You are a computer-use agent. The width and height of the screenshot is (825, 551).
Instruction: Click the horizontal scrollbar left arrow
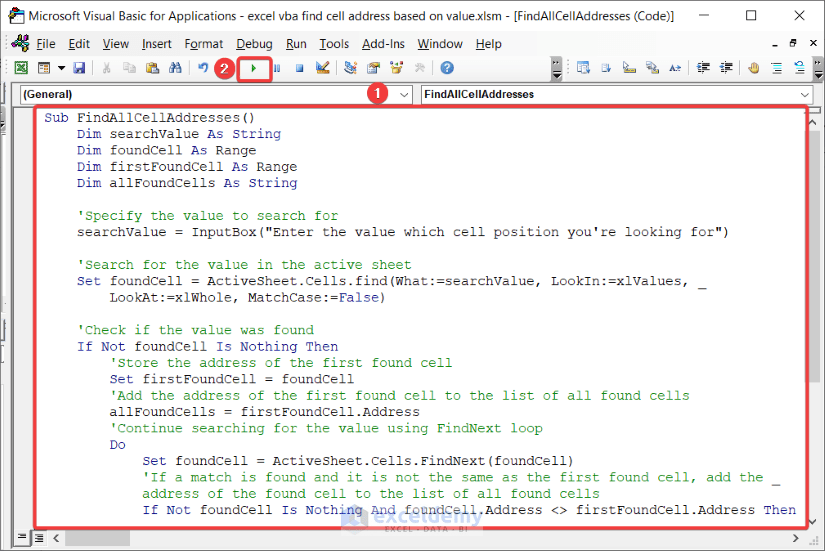(x=56, y=538)
